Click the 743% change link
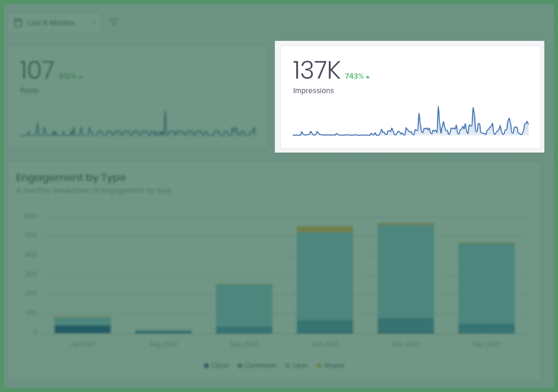The image size is (558, 392). point(354,76)
